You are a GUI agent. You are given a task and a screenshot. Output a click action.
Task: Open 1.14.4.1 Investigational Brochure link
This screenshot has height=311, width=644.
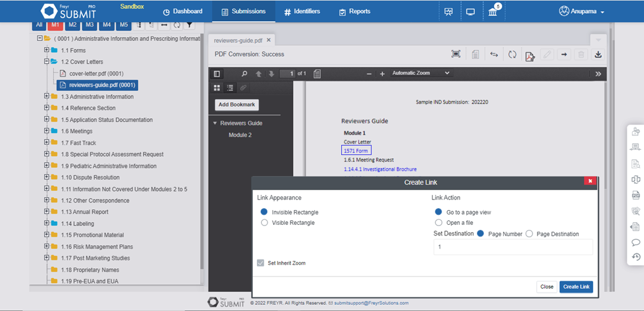(380, 169)
